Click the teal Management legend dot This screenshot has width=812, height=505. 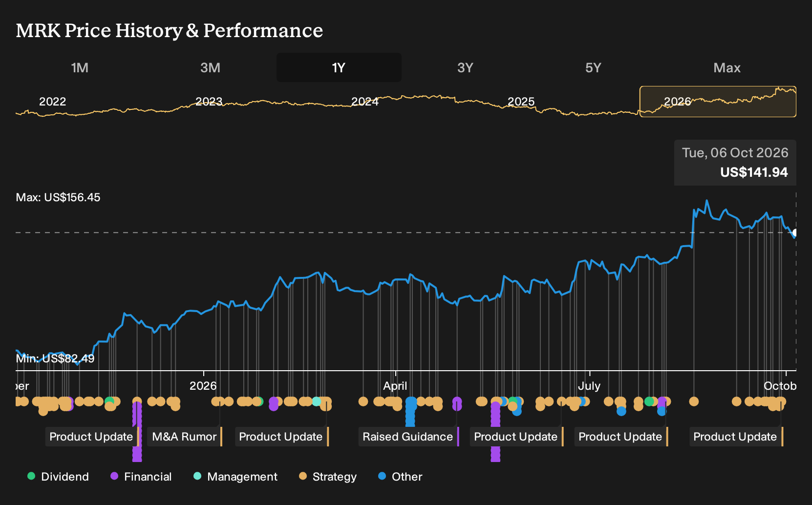(197, 476)
